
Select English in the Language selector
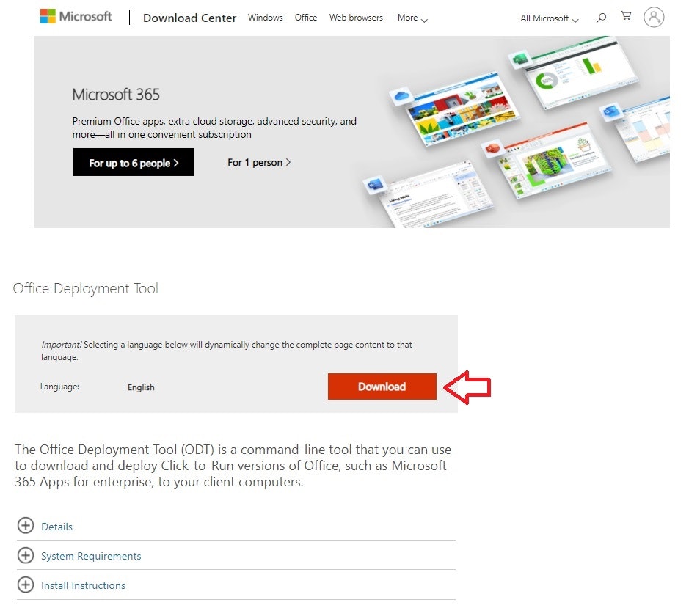[141, 387]
